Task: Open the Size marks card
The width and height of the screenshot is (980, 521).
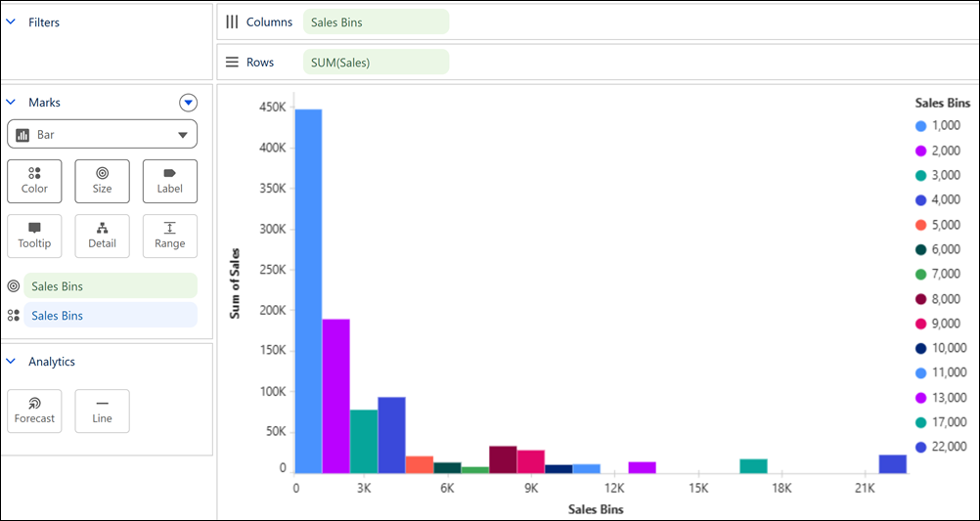Action: point(102,181)
